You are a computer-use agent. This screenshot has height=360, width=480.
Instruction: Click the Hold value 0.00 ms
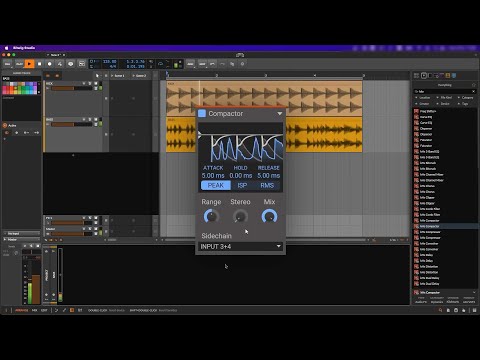pos(241,175)
